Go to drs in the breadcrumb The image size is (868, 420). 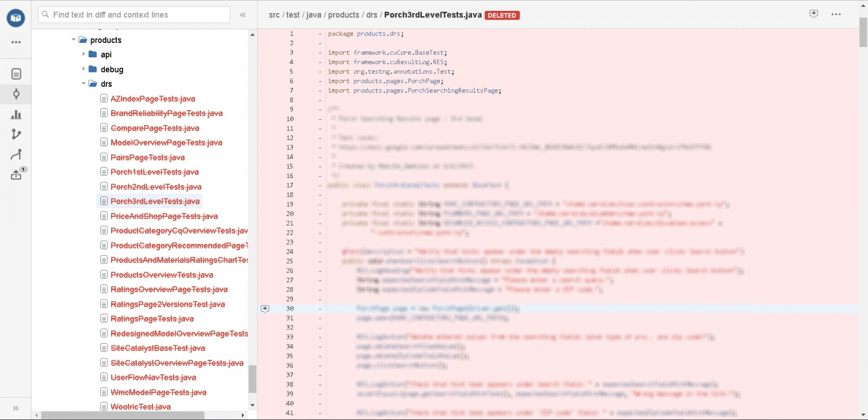coord(372,15)
